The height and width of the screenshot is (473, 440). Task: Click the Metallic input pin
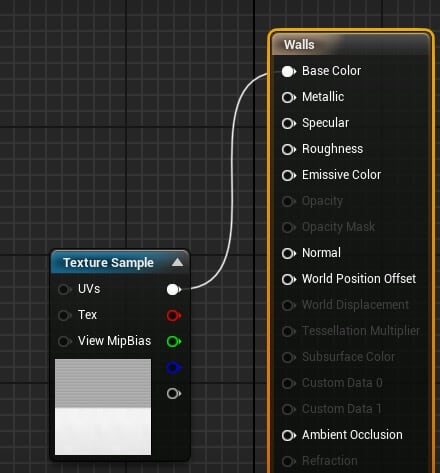[289, 97]
